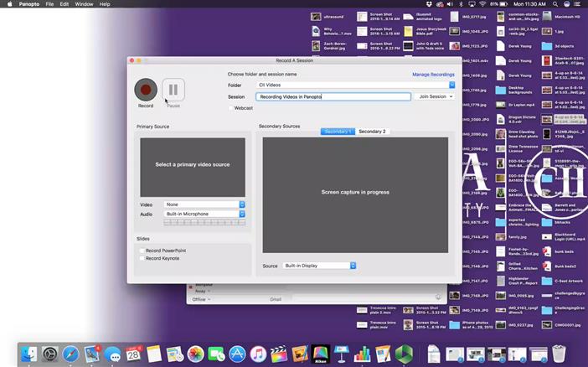
Task: Check Record PowerPoint option
Action: point(142,251)
